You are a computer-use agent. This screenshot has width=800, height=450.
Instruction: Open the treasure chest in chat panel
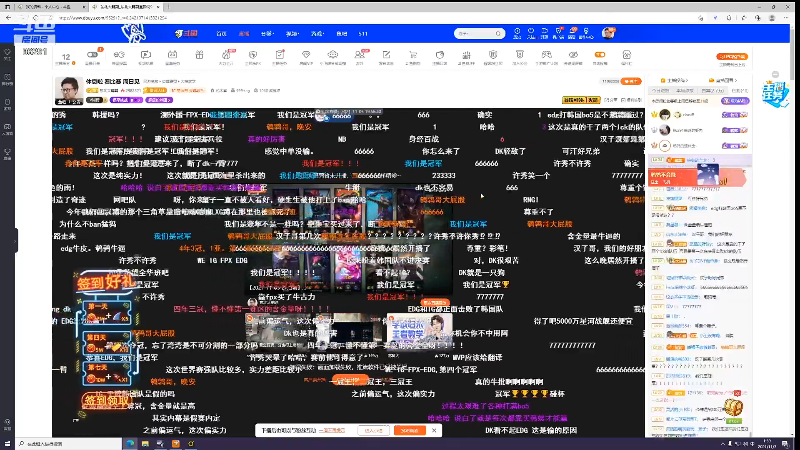(x=734, y=407)
